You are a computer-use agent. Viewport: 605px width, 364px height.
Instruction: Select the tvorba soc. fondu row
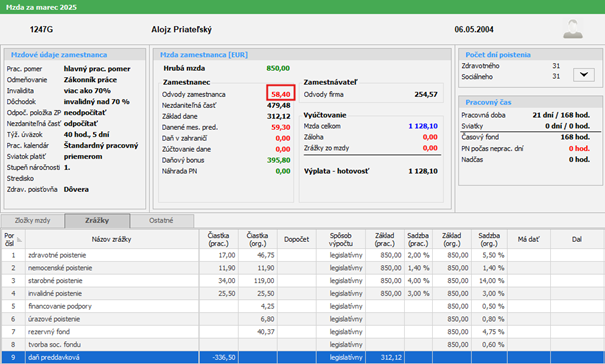click(302, 344)
